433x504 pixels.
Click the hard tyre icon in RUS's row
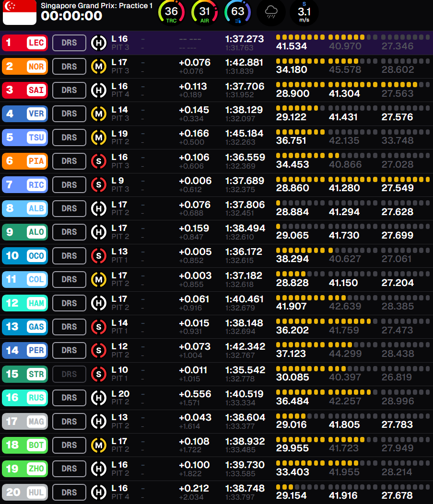pyautogui.click(x=99, y=398)
